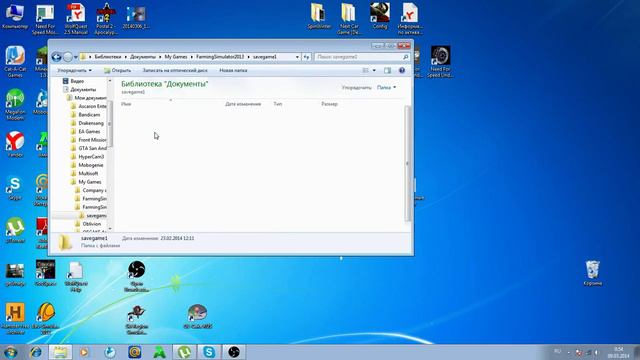Open Windows Media Player from taskbar

84,352
